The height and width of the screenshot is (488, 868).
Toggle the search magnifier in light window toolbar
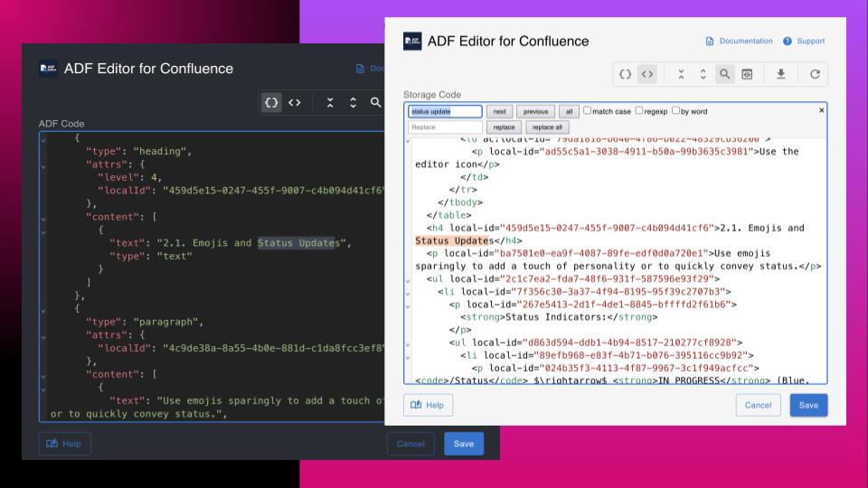(724, 74)
